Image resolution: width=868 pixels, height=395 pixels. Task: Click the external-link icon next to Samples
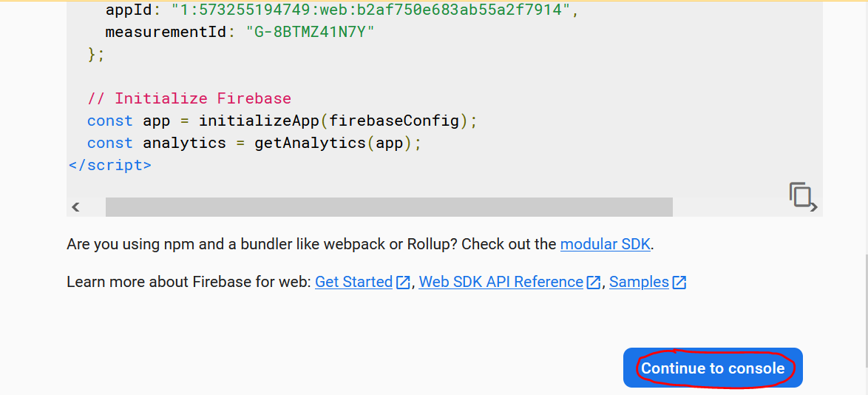click(679, 283)
